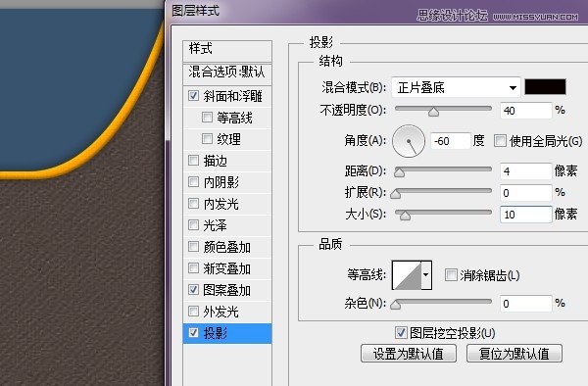Set the angle using the 角度 dial
The width and height of the screenshot is (588, 386).
point(409,141)
